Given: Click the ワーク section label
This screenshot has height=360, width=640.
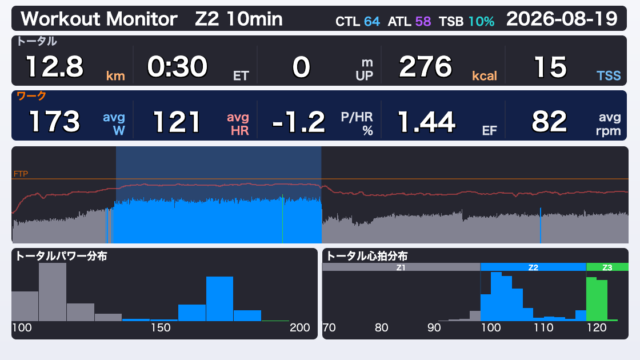Looking at the screenshot, I should click(x=31, y=96).
